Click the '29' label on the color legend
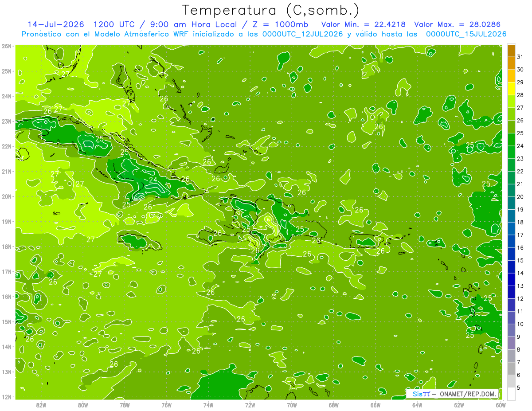The height and width of the screenshot is (411, 532). pos(520,82)
